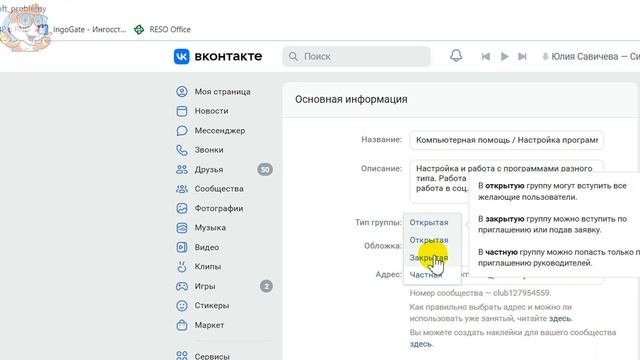640x360 pixels.
Task: Go to Сообщества menu item
Action: pyautogui.click(x=219, y=189)
